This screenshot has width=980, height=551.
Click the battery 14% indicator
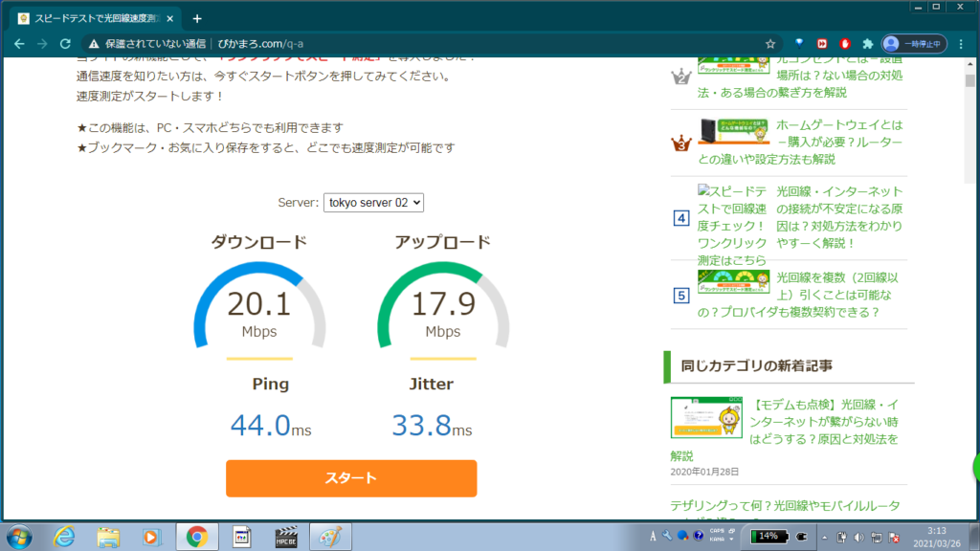pyautogui.click(x=769, y=537)
